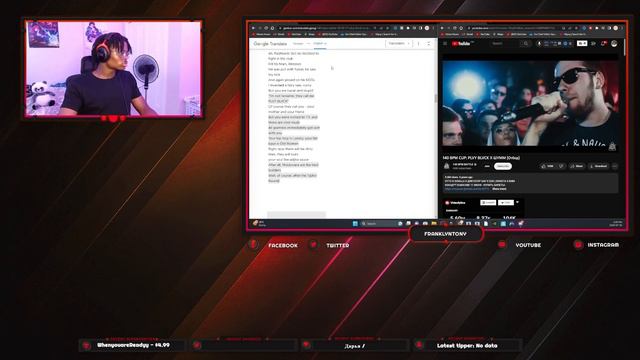Viewport: 640px width, 360px height.
Task: Expand the vidIQ panel dropdown arrow
Action: [517, 202]
